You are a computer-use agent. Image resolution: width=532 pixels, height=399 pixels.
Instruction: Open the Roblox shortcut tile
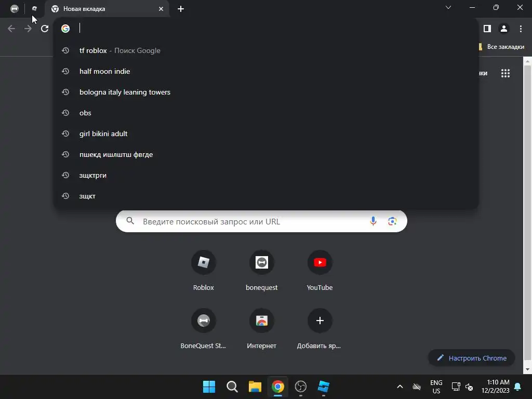pyautogui.click(x=204, y=271)
